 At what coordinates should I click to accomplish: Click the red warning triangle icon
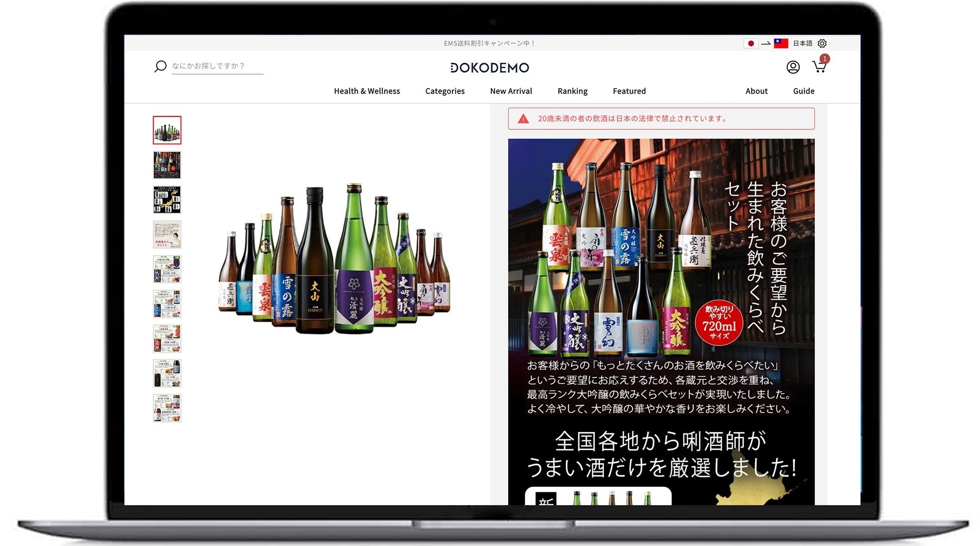(523, 119)
